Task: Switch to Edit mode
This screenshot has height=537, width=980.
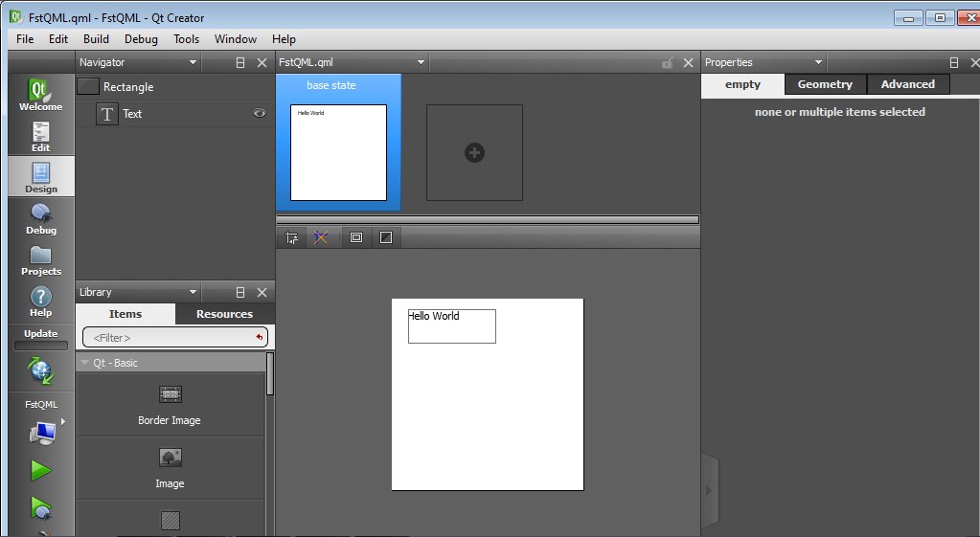Action: coord(40,136)
